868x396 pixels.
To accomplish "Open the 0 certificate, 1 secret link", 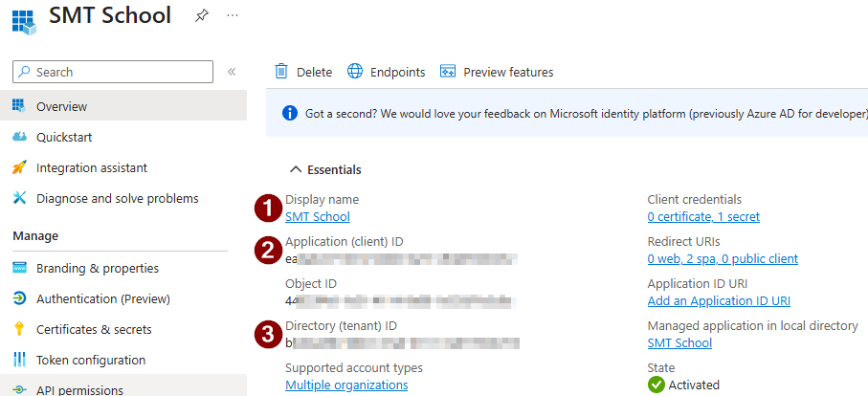I will coord(702,216).
